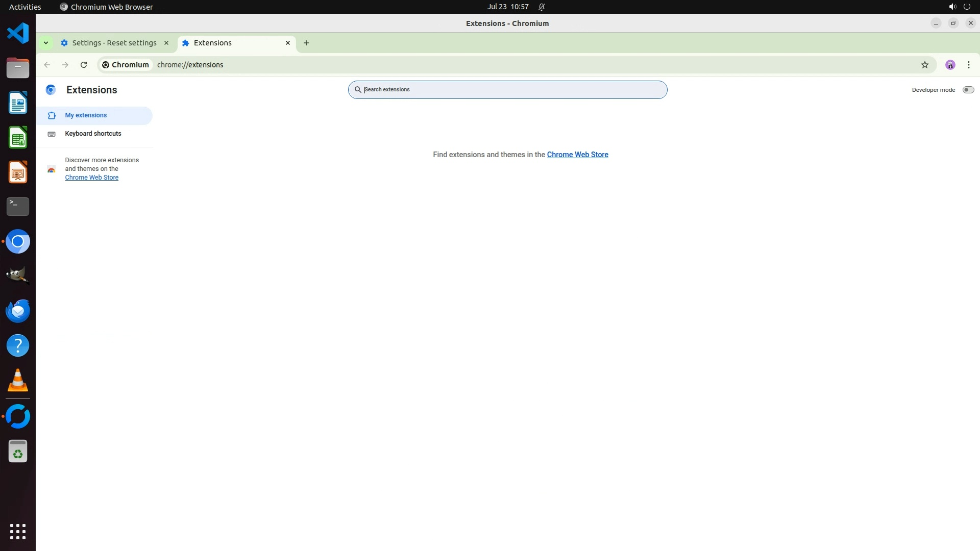Close the Extensions tab
This screenshot has height=551, width=980.
point(288,43)
